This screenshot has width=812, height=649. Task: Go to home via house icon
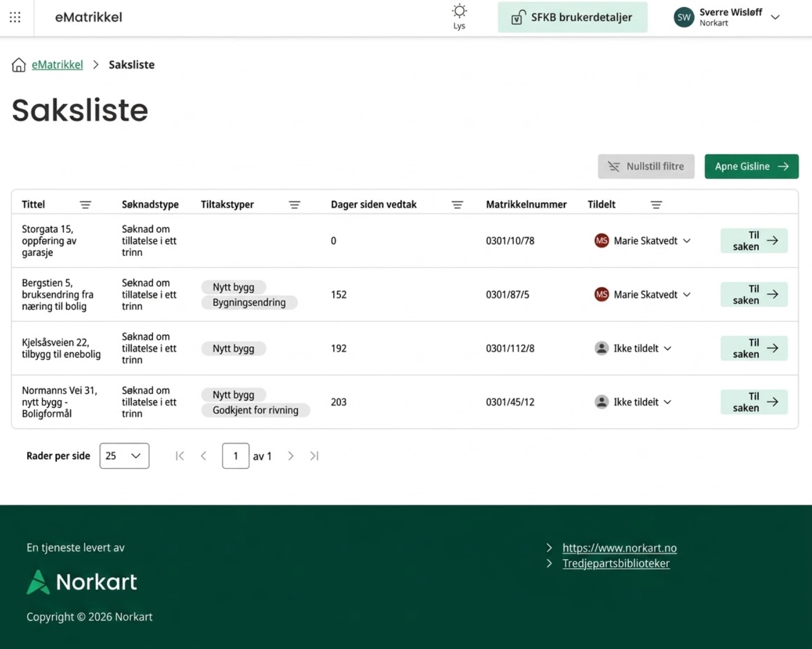point(19,64)
